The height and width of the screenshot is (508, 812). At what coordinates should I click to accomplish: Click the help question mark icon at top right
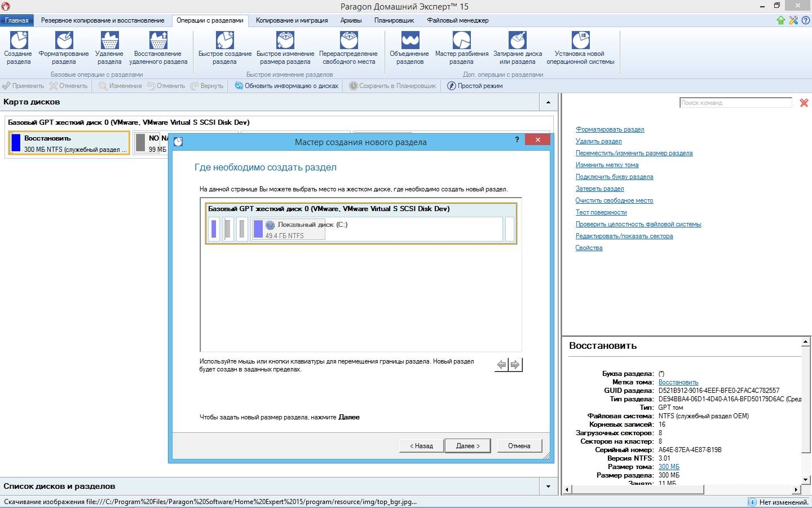pos(806,20)
